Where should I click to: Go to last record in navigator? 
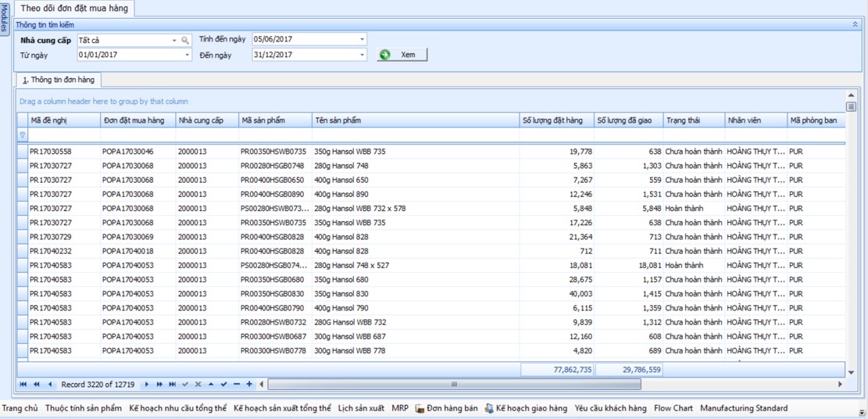click(x=172, y=384)
